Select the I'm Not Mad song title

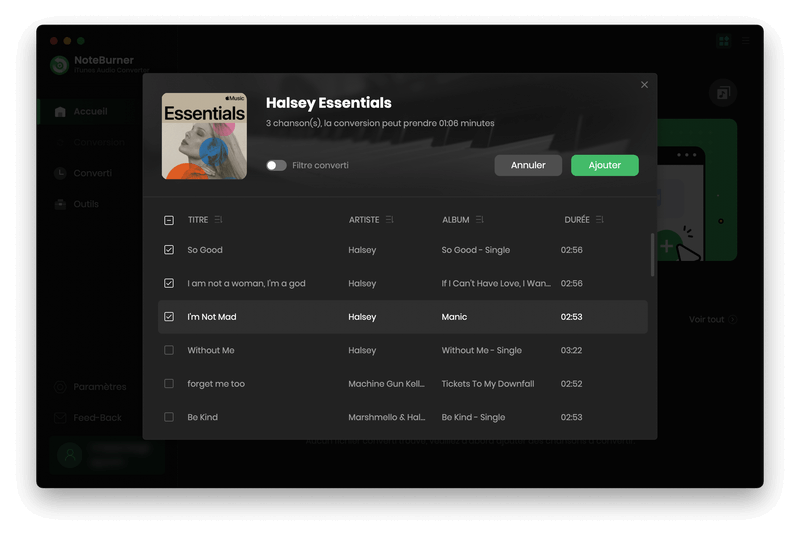pos(212,317)
